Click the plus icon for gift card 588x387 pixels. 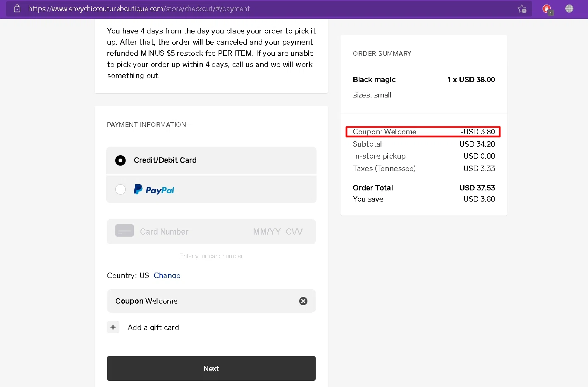[x=113, y=327]
